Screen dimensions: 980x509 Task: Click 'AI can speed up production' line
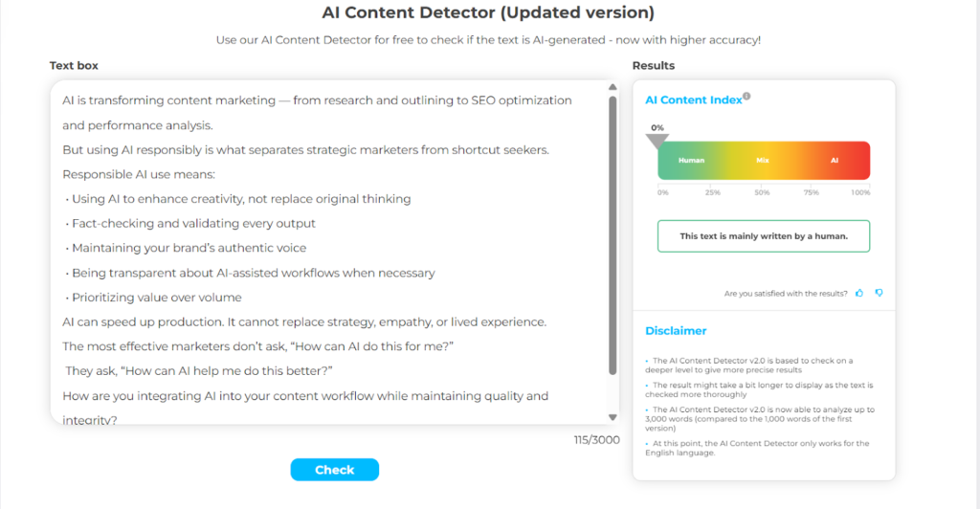click(304, 322)
